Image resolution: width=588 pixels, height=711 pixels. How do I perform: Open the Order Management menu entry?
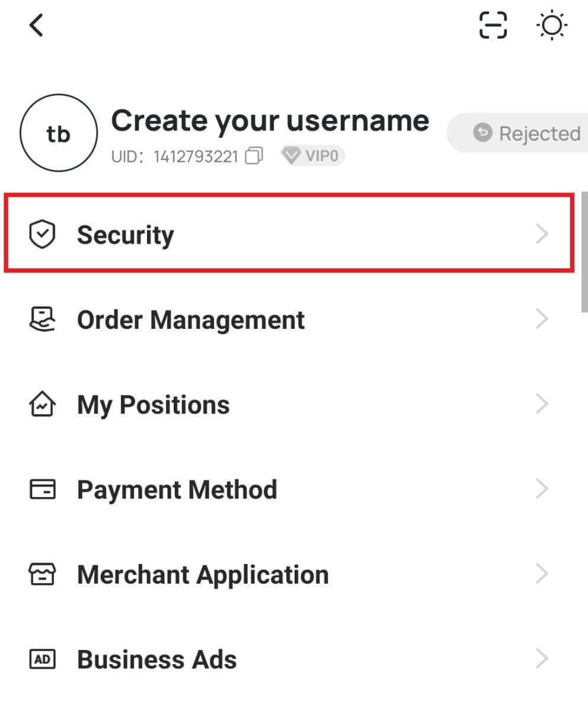pyautogui.click(x=190, y=319)
